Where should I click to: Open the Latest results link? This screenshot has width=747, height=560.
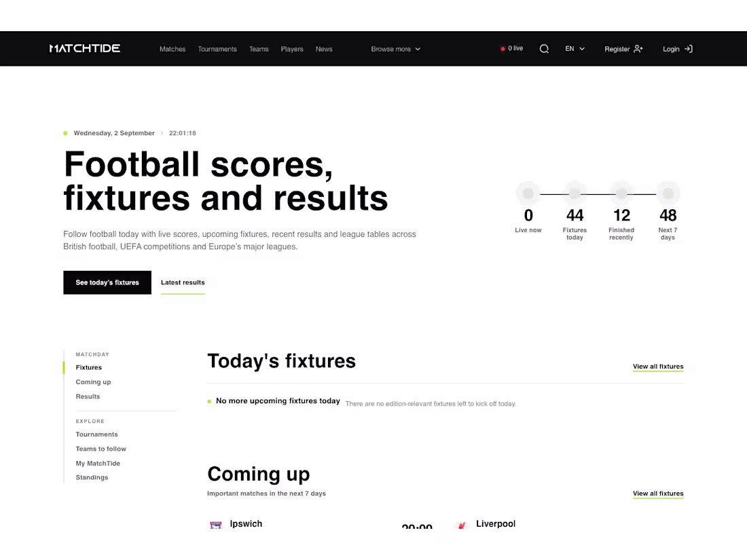(183, 282)
